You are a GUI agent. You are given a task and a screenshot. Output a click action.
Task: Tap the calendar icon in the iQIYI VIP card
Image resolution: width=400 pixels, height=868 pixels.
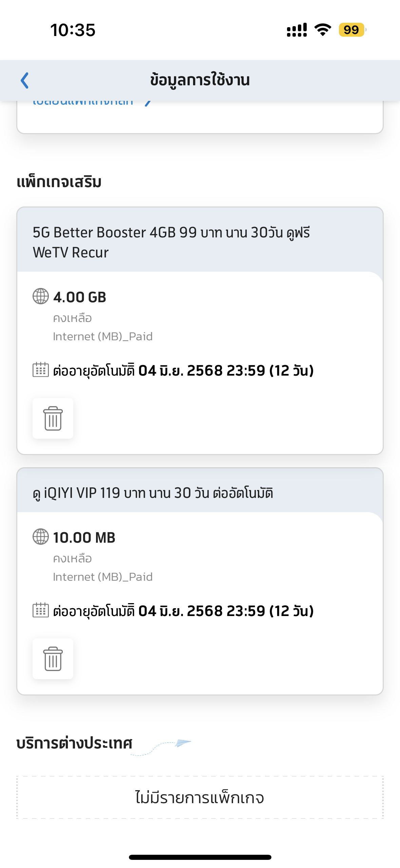[41, 610]
